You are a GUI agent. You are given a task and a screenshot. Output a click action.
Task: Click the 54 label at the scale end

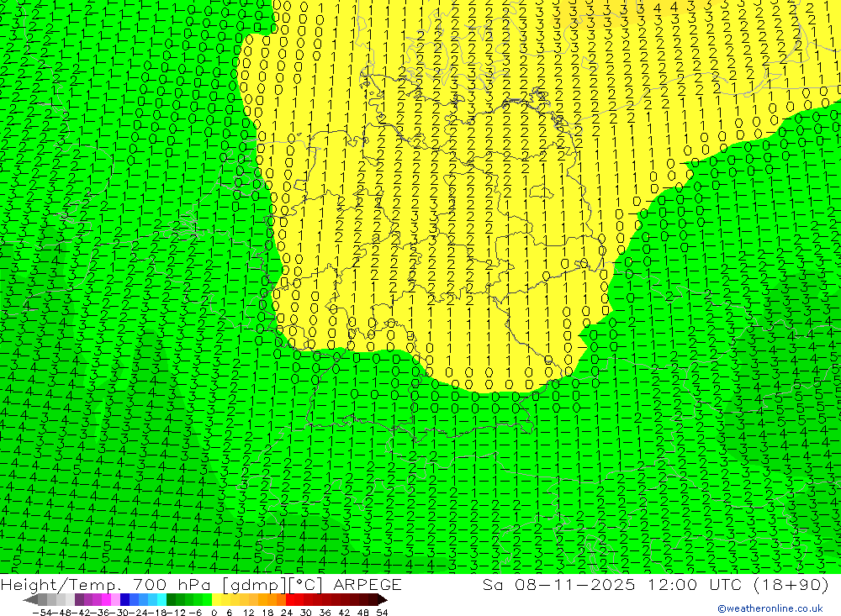click(382, 612)
